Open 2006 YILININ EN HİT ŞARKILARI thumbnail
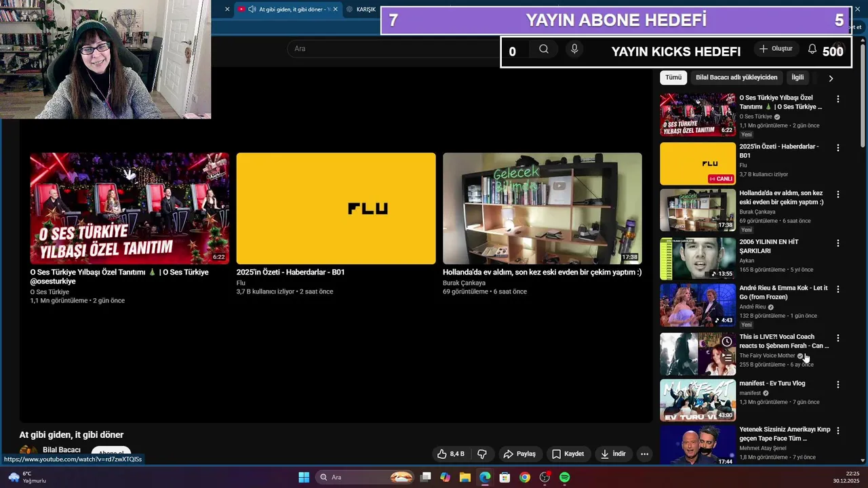 [x=698, y=259]
